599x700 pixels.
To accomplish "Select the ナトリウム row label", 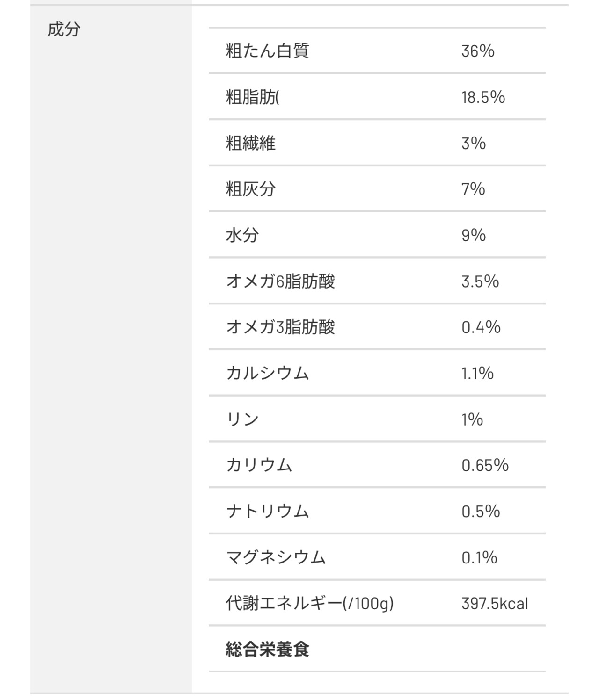I will point(267,511).
